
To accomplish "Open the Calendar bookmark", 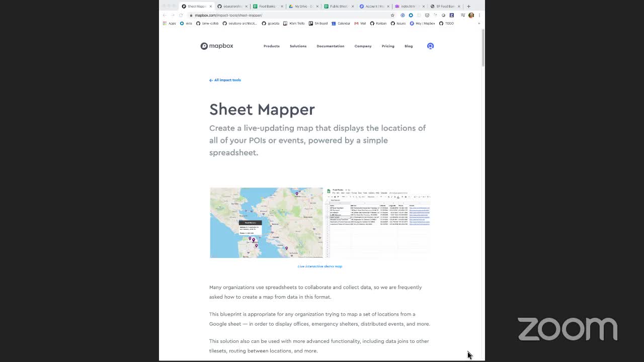I will click(x=341, y=23).
